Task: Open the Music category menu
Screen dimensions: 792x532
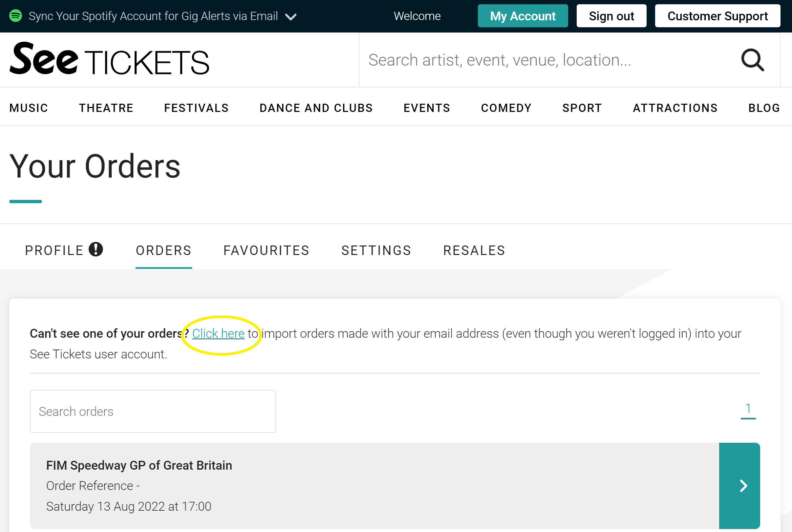Action: click(29, 108)
